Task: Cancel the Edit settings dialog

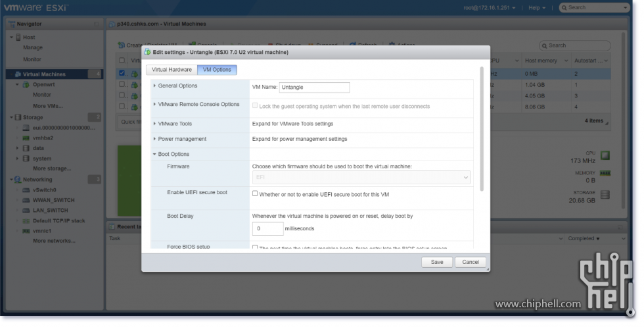Action: coord(471,262)
